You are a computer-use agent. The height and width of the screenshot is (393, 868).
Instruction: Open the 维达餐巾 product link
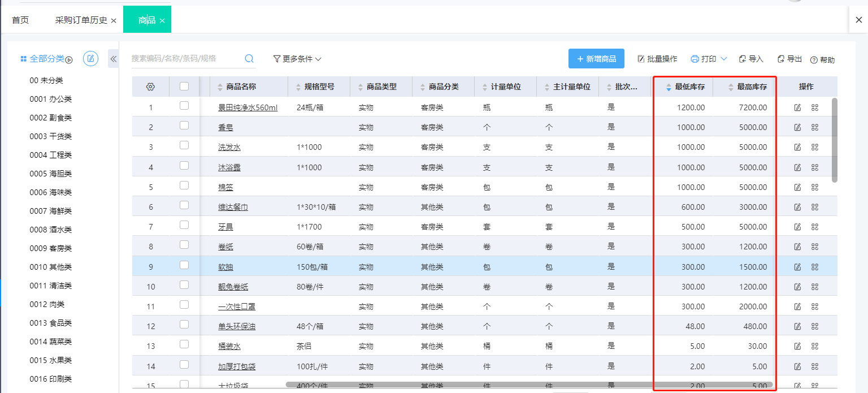[x=233, y=207]
